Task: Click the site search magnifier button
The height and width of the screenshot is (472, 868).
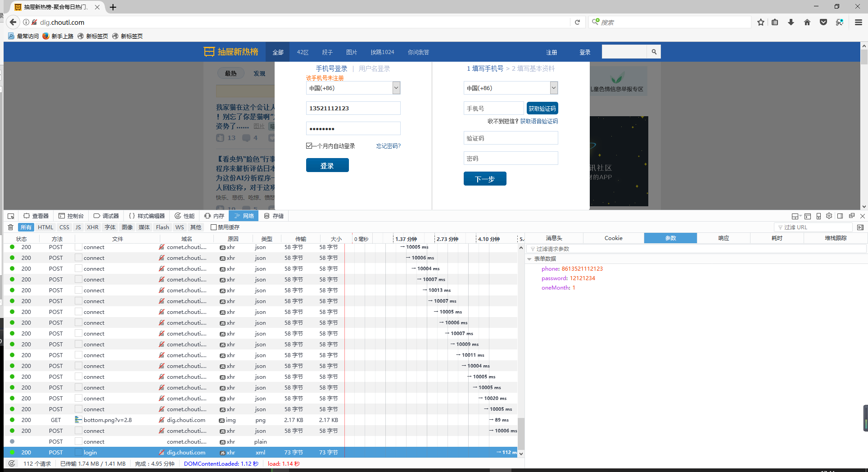Action: pos(654,52)
